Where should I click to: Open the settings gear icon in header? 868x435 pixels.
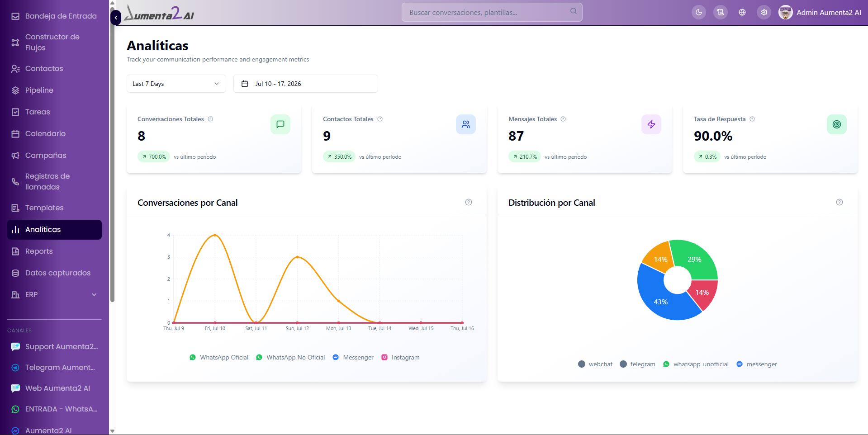(x=764, y=12)
